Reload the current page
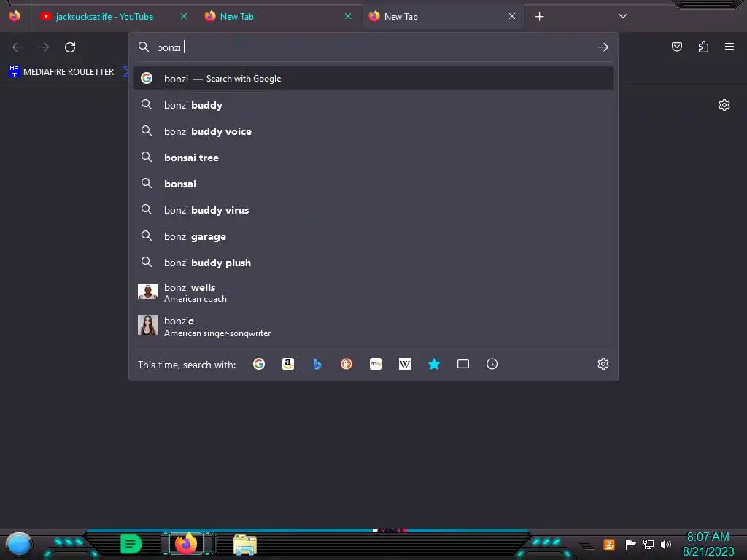Image resolution: width=747 pixels, height=560 pixels. click(x=70, y=47)
